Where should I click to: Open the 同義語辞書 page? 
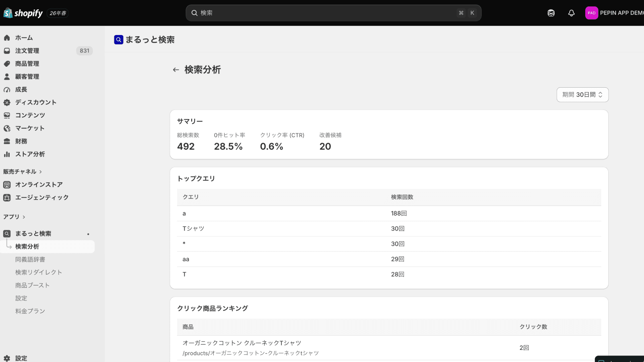[x=30, y=259]
